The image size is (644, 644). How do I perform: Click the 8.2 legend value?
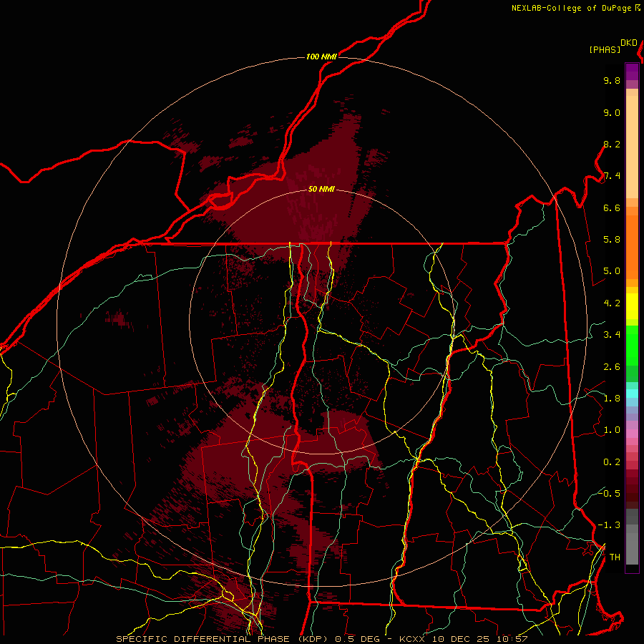pos(612,144)
